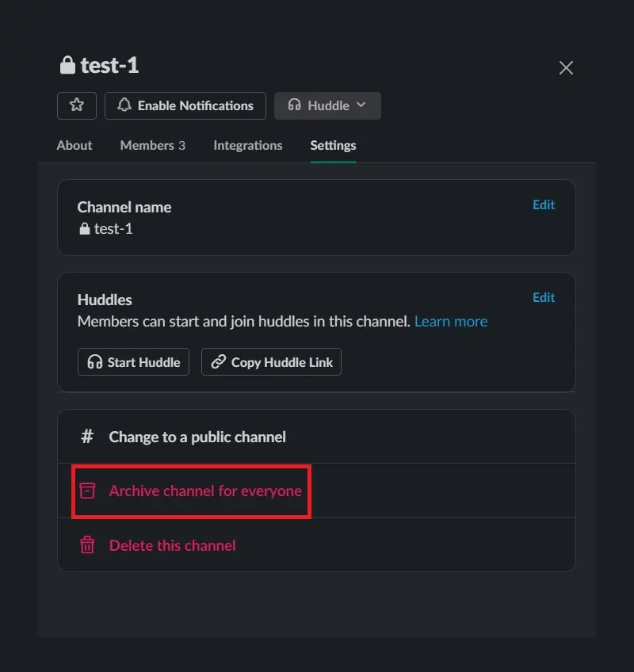Select Archive channel for everyone
Image resolution: width=634 pixels, height=672 pixels.
point(205,491)
